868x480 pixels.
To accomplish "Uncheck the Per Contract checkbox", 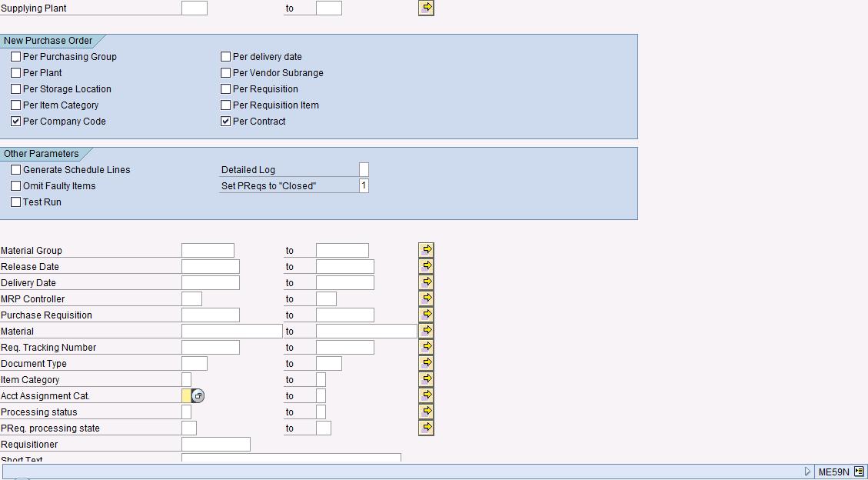I will pos(225,121).
